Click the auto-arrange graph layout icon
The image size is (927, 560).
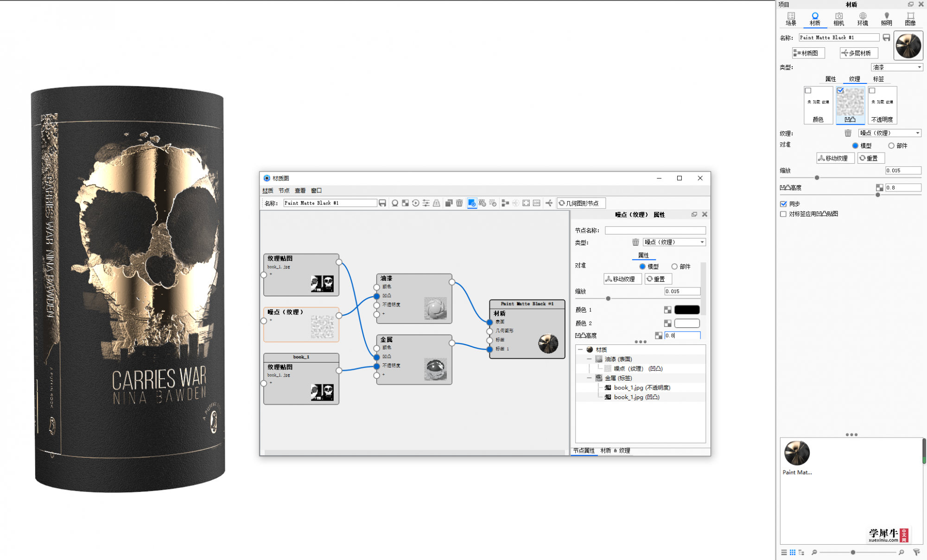pos(505,203)
